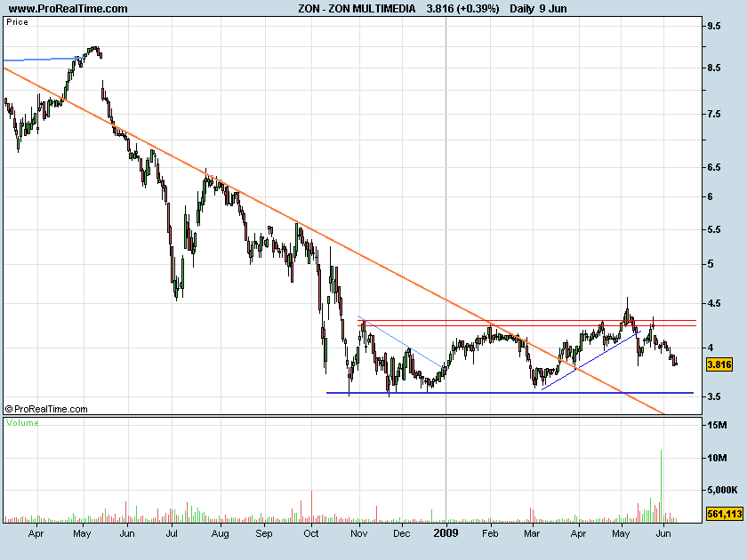Click the www.ProRealTime.com header text
Screen dimensions: 747x560
[x=68, y=9]
